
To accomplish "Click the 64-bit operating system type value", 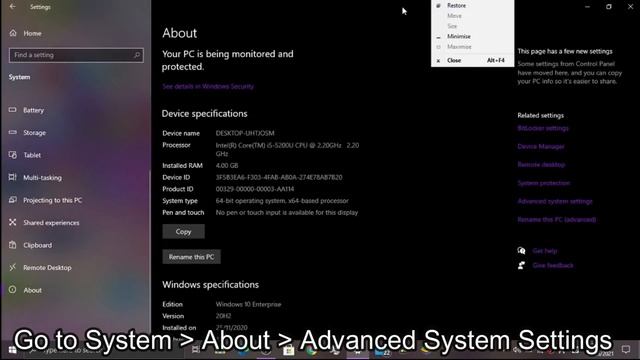I will [282, 201].
